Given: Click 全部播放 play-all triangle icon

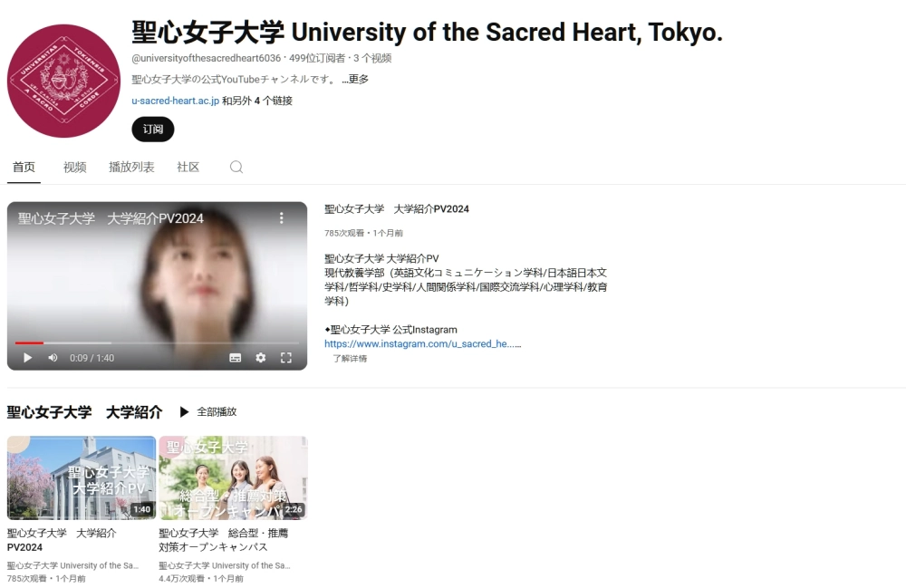Looking at the screenshot, I should coord(184,412).
